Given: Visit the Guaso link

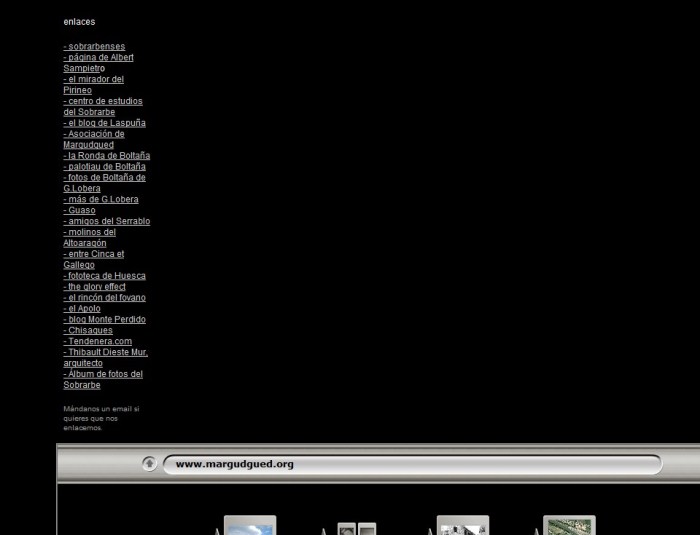Looking at the screenshot, I should coord(80,211).
